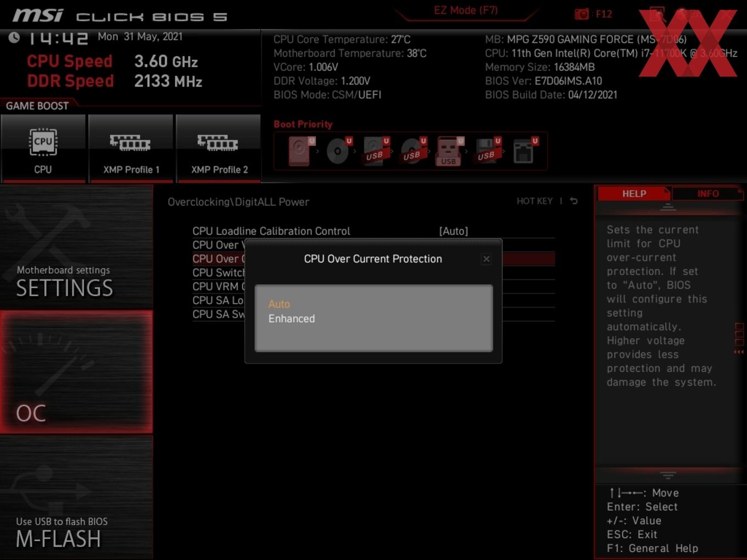Click the back arrow next to HOT KEY

point(573,201)
